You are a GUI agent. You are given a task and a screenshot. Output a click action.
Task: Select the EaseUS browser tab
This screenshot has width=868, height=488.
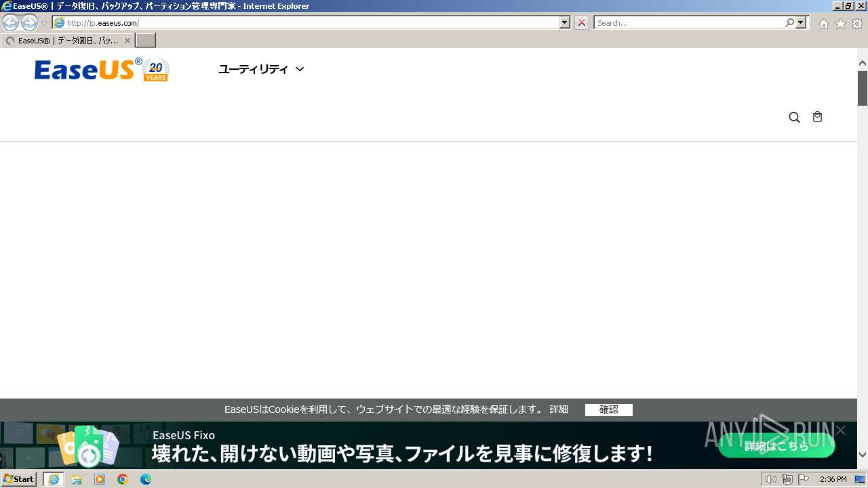[x=68, y=41]
